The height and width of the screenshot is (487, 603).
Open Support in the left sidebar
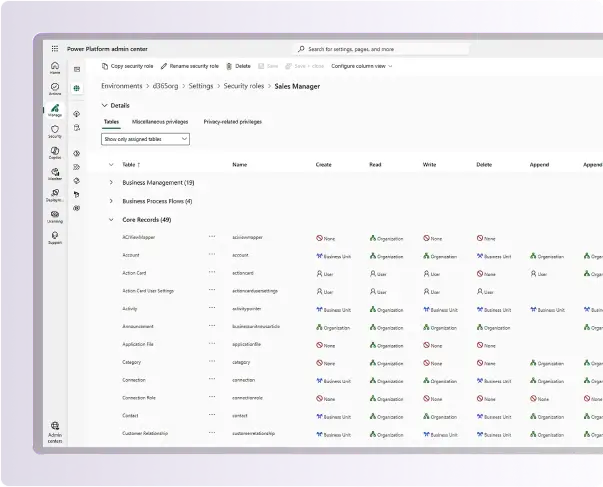point(54,237)
